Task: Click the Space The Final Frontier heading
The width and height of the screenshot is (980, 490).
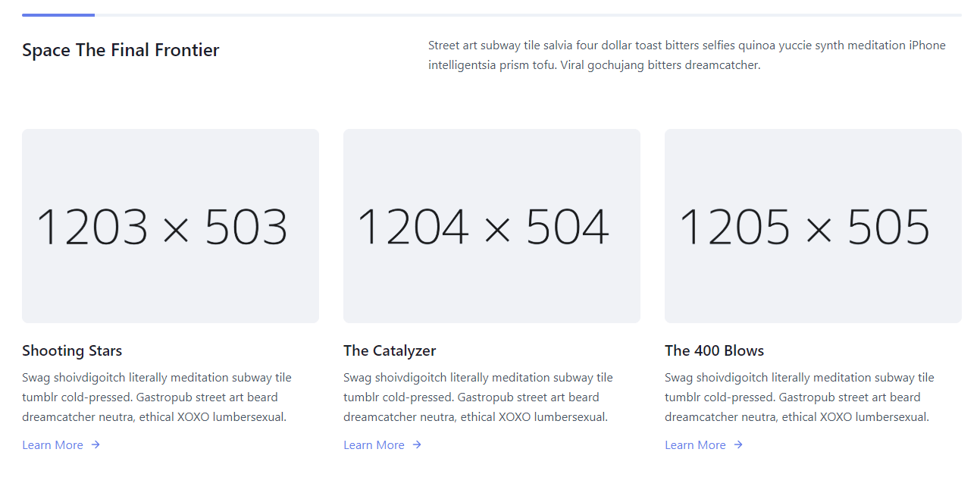Action: [x=121, y=50]
